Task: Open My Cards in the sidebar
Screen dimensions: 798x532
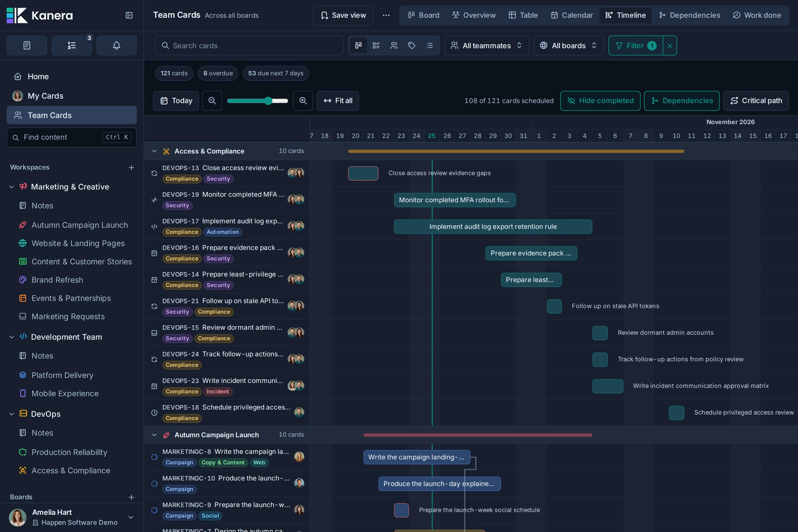Action: 71,96
